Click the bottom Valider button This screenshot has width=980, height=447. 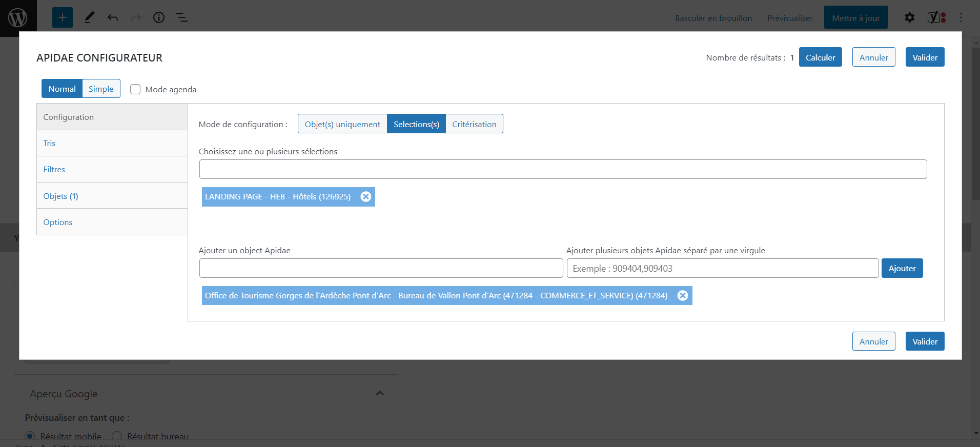pyautogui.click(x=925, y=341)
